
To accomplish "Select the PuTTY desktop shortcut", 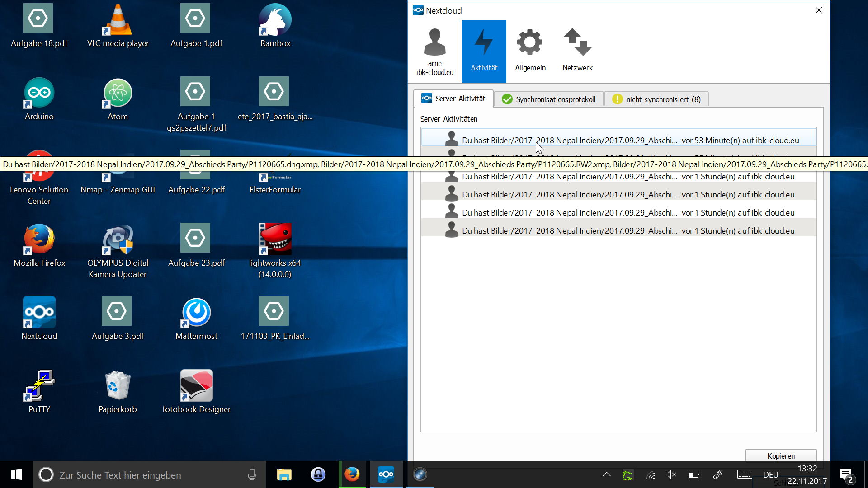I will coord(39,392).
